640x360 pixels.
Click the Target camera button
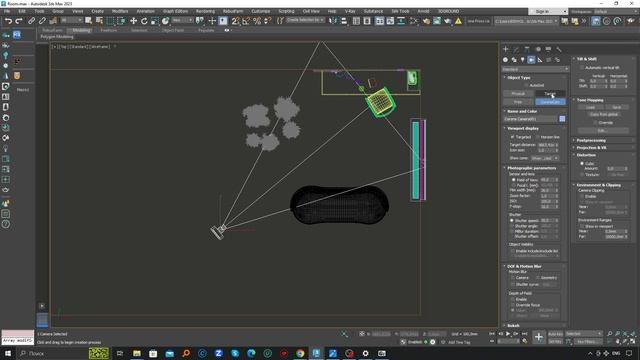coord(550,93)
